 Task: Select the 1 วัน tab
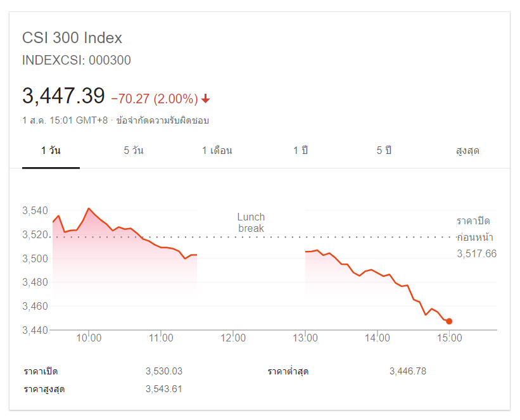51,151
